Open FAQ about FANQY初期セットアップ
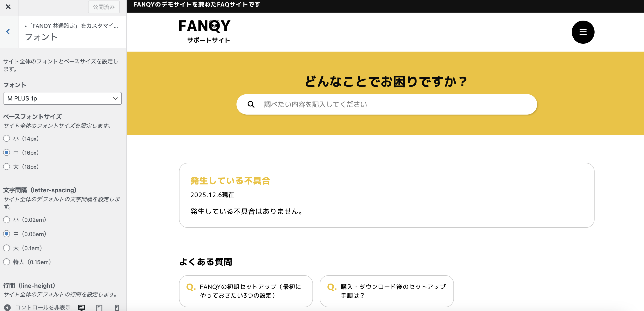 (246, 291)
